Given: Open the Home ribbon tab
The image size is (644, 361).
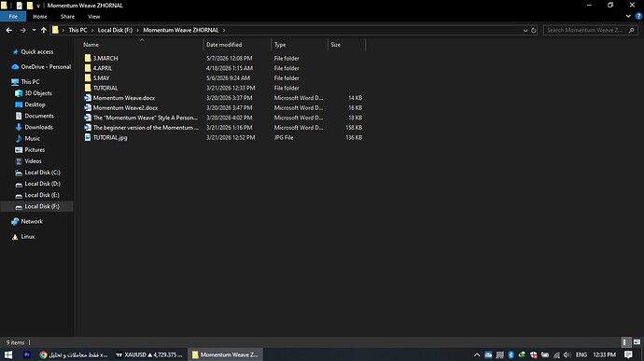Looking at the screenshot, I should [40, 17].
